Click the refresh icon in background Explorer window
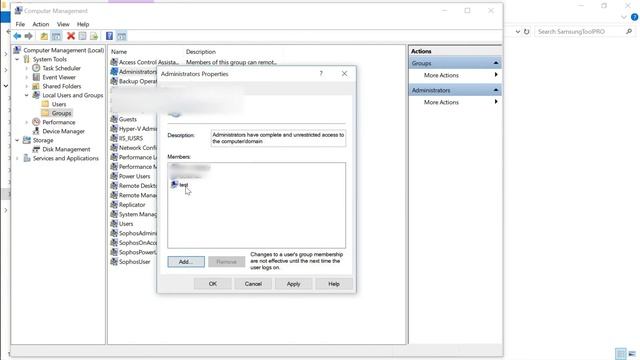The image size is (640, 360). (x=527, y=31)
